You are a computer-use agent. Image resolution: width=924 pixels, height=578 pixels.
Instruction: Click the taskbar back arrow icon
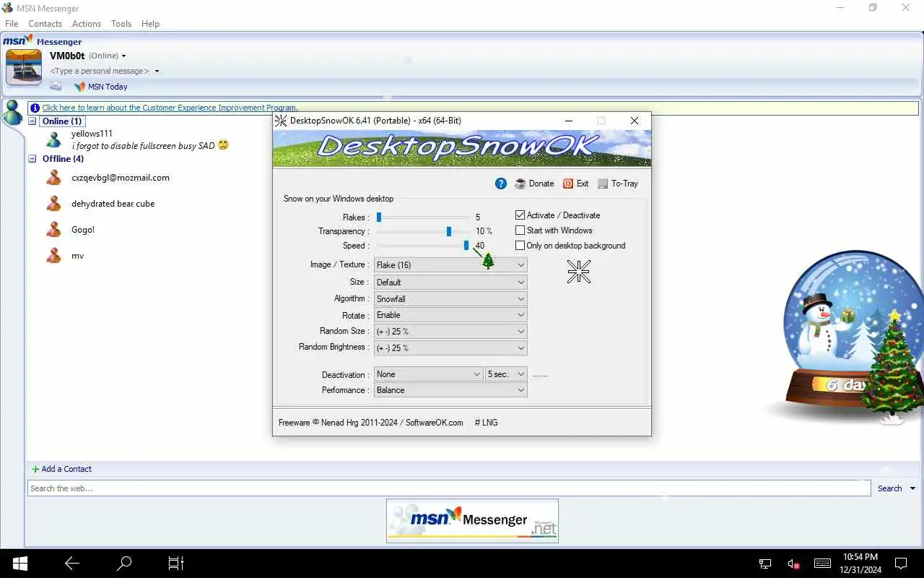pos(71,563)
